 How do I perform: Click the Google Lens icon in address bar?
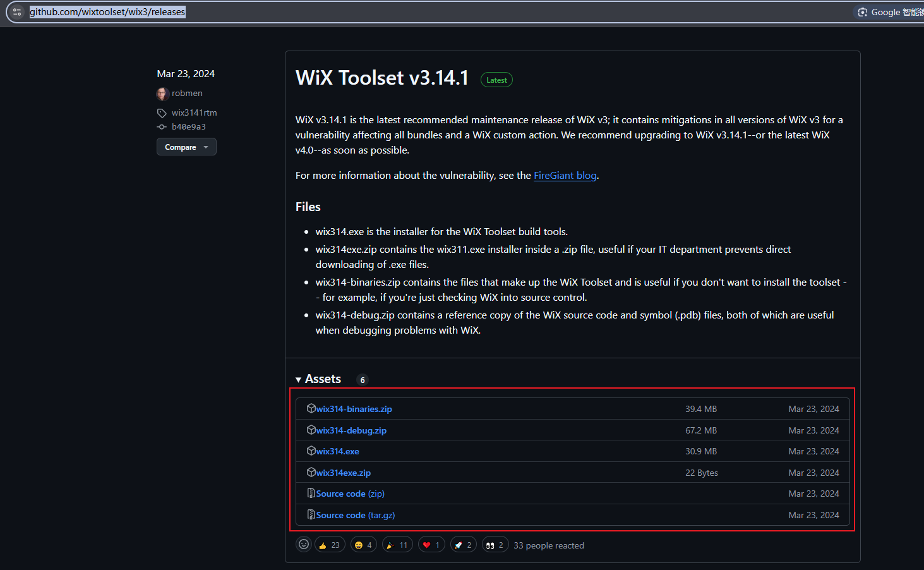(x=863, y=12)
